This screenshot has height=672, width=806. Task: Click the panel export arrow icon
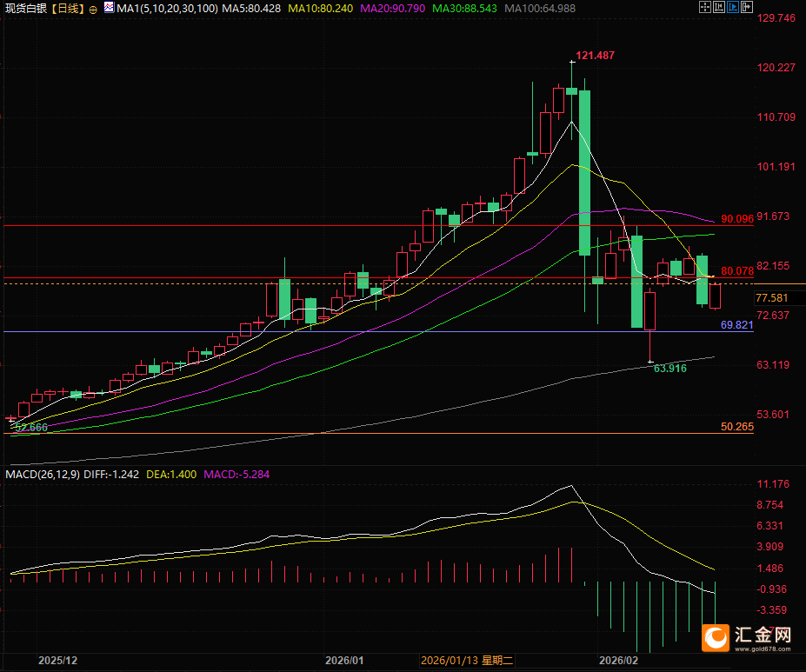coord(746,7)
